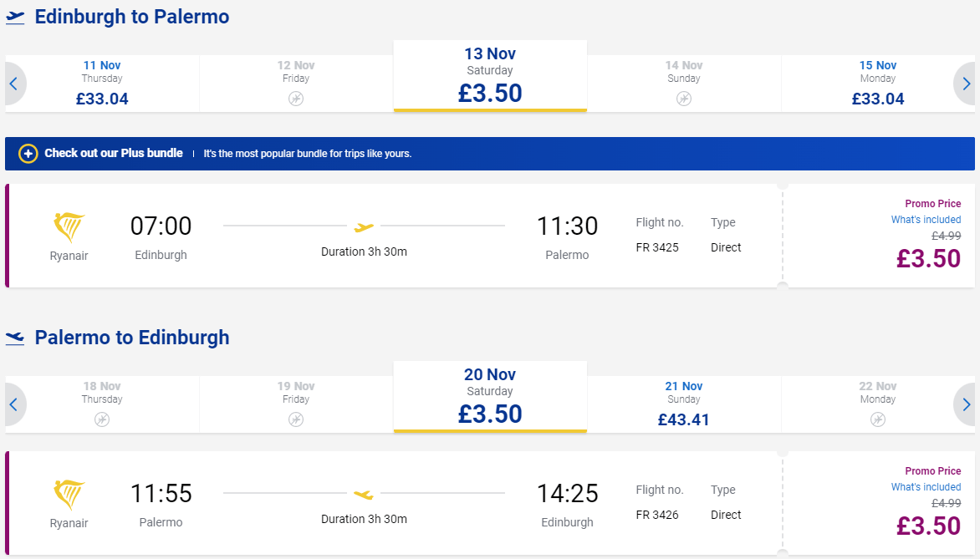
Task: Select 11 Nov Thursday outbound date
Action: tap(102, 84)
